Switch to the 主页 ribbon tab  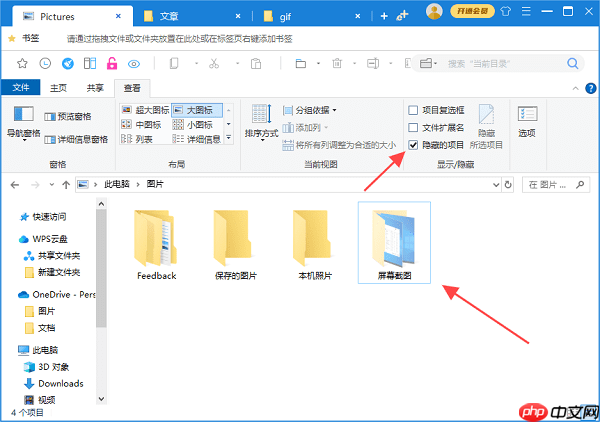59,88
